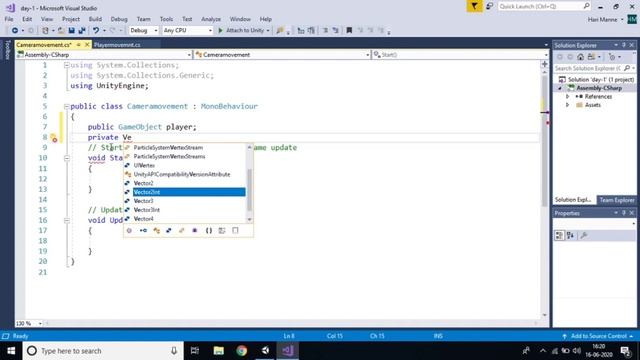The width and height of the screenshot is (640, 360).
Task: Click the Windows Start button
Action: point(11,351)
